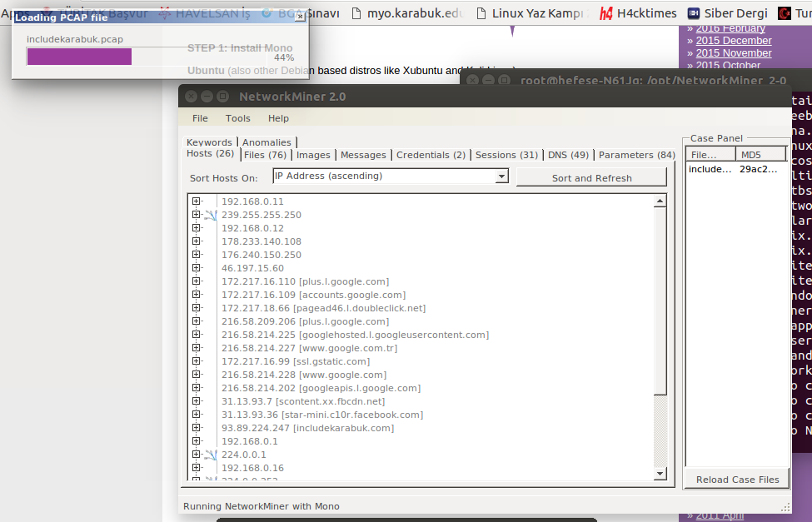Open the Siber Dergi bookmark
Screen dimensions: 812x522
tap(727, 13)
